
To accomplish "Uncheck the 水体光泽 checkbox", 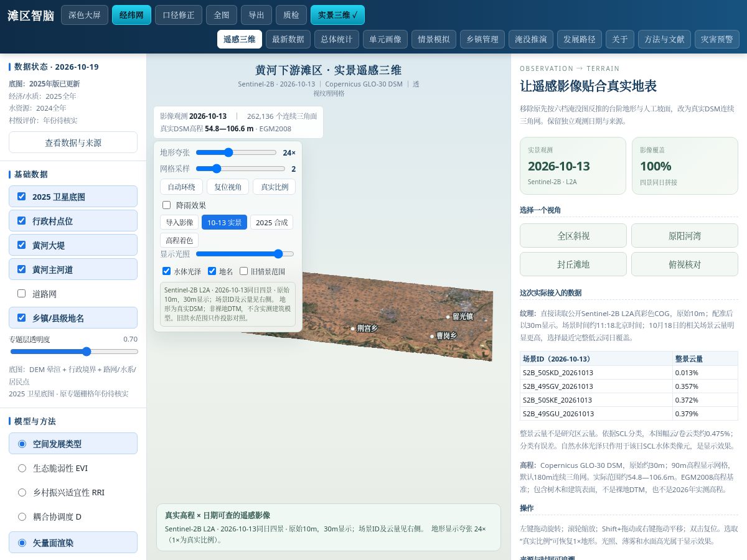I will point(166,271).
